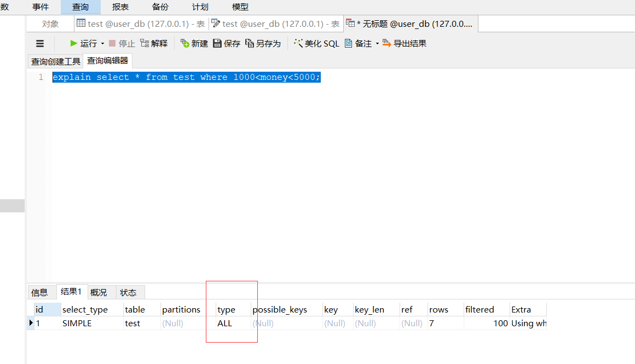Open the 信息 result tab
Screen dimensions: 635x364
[39, 292]
